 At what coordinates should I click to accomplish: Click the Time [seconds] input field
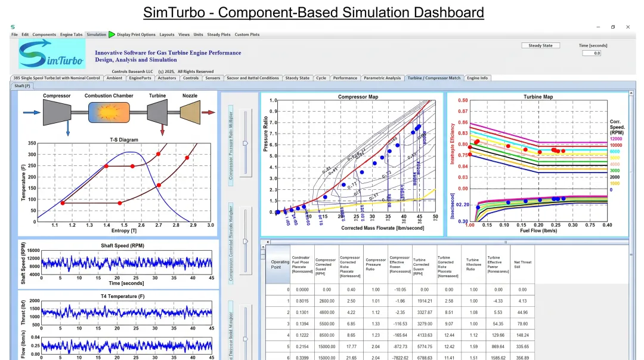[592, 53]
